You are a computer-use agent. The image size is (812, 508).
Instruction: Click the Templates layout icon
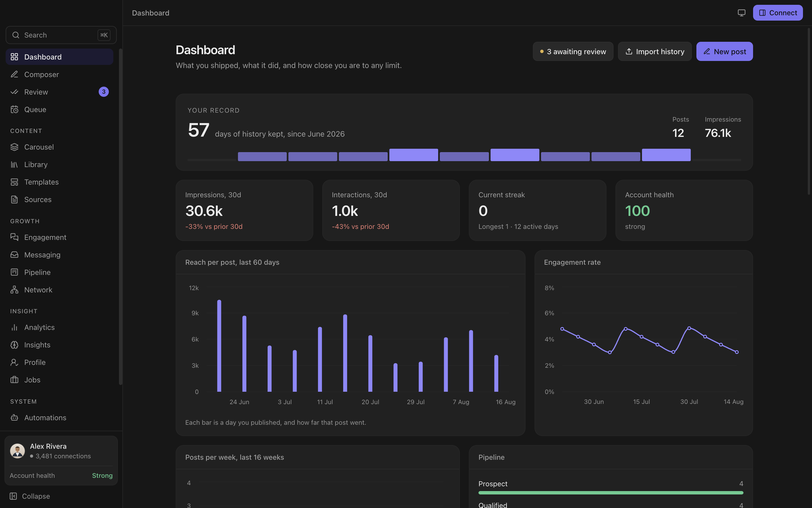tap(14, 182)
